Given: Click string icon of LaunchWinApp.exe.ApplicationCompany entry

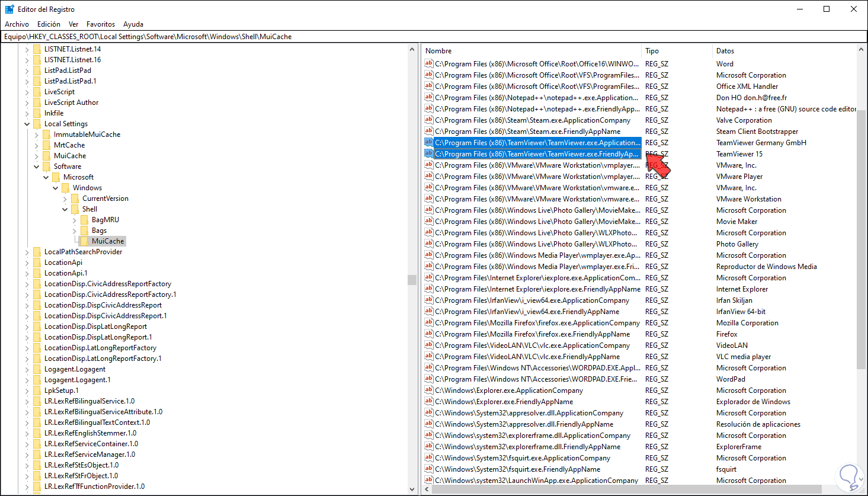Looking at the screenshot, I should [x=429, y=480].
